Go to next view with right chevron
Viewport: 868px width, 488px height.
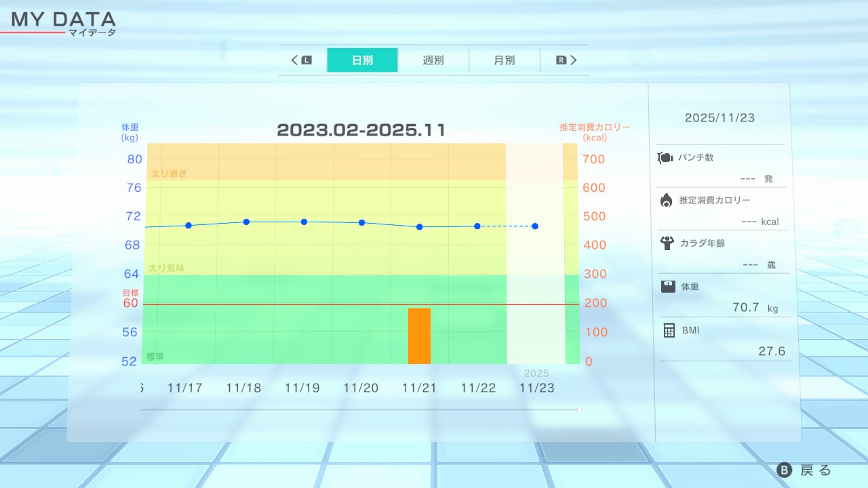pos(574,60)
